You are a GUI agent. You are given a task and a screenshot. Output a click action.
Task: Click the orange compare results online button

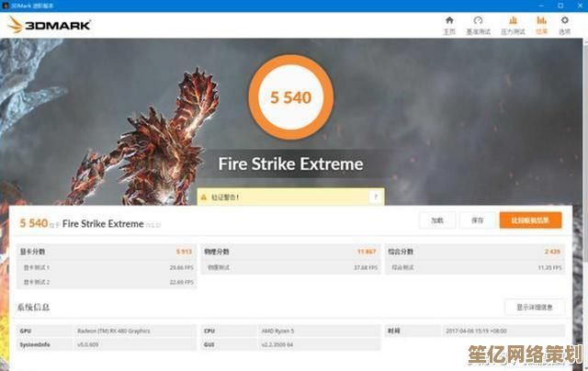[x=530, y=220]
